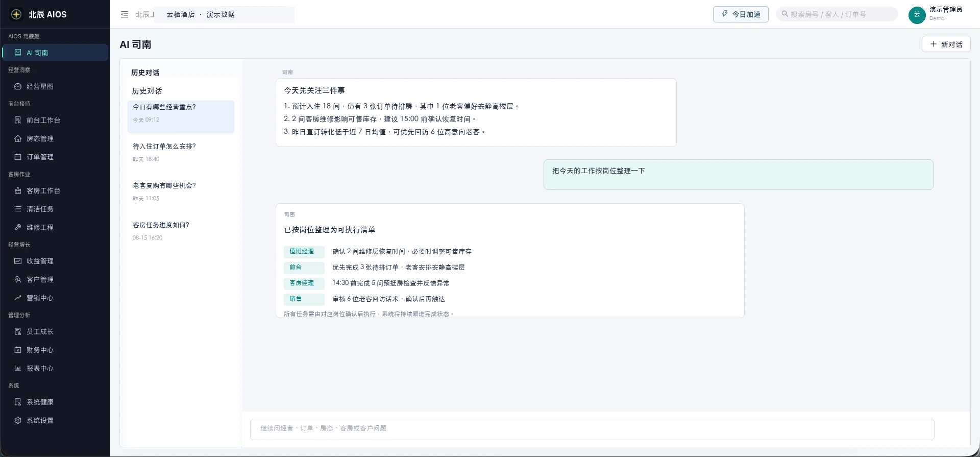Click the 收益管理 sidebar icon
Screen dimensions: 980x457
[18, 261]
